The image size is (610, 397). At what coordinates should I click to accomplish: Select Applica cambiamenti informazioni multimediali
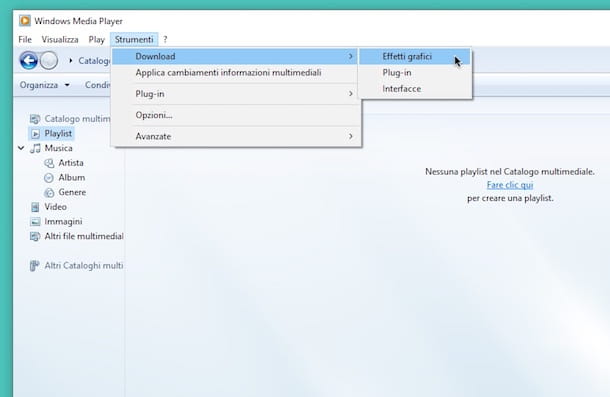point(235,73)
